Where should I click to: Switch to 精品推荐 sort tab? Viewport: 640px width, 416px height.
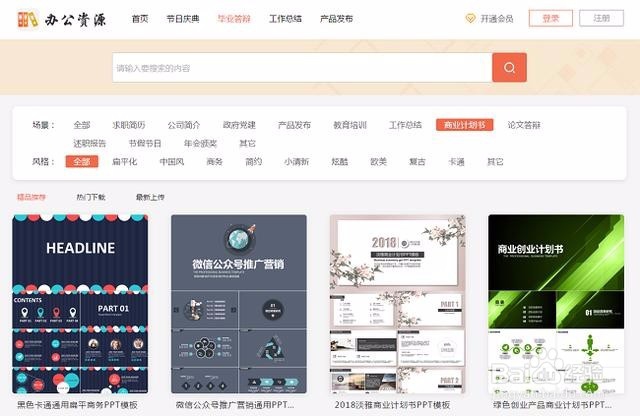pyautogui.click(x=31, y=197)
